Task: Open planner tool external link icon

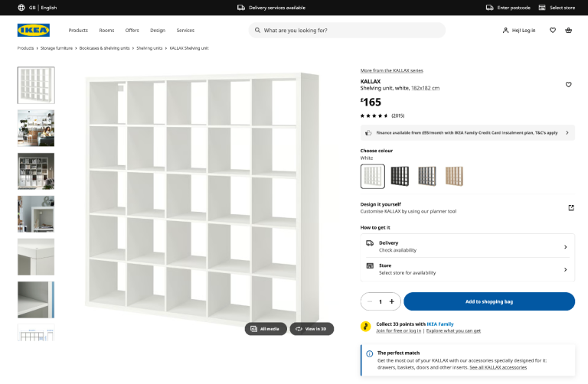Action: click(x=570, y=207)
